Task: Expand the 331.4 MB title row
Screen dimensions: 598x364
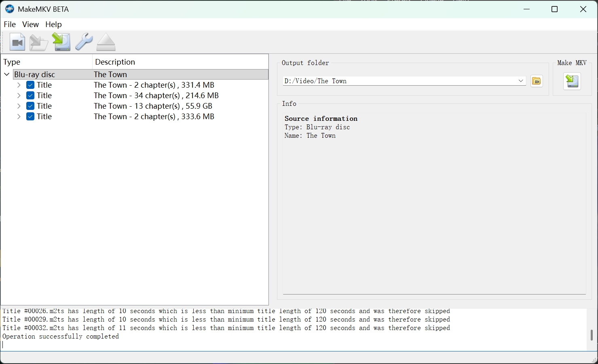Action: 19,85
